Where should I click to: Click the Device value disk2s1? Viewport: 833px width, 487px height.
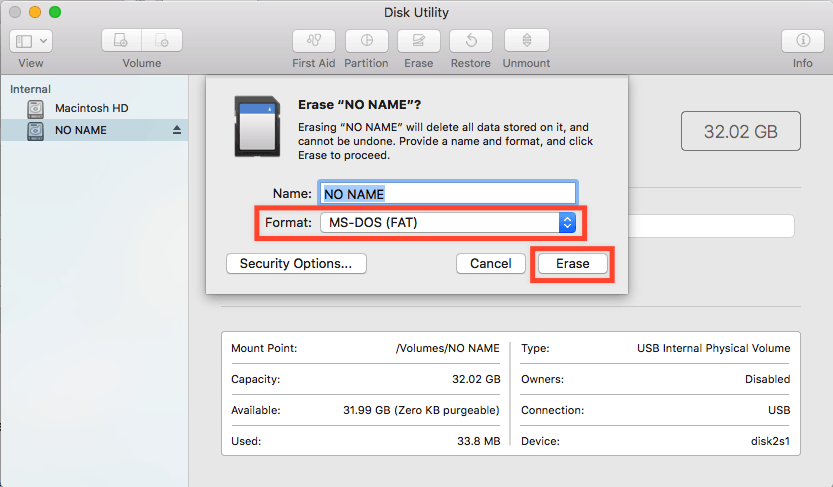pyautogui.click(x=770, y=441)
